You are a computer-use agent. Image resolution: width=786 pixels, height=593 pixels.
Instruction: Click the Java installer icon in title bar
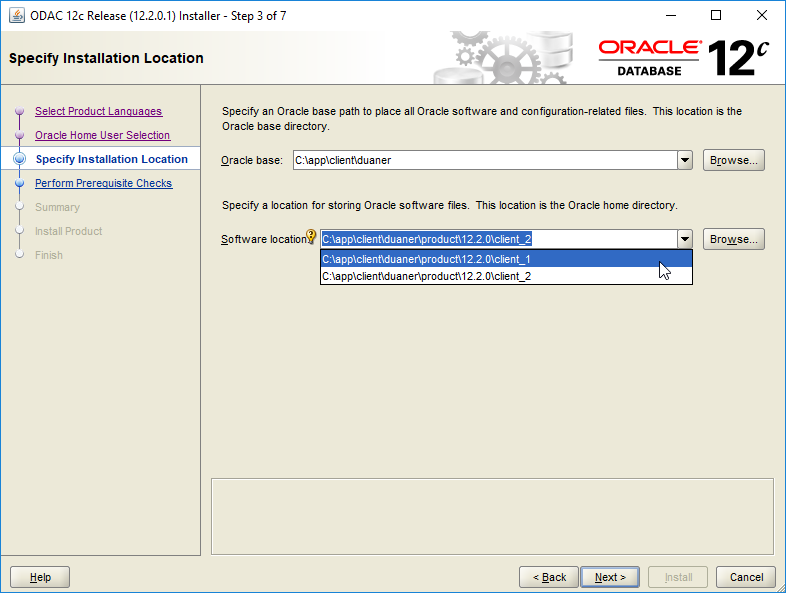(17, 16)
